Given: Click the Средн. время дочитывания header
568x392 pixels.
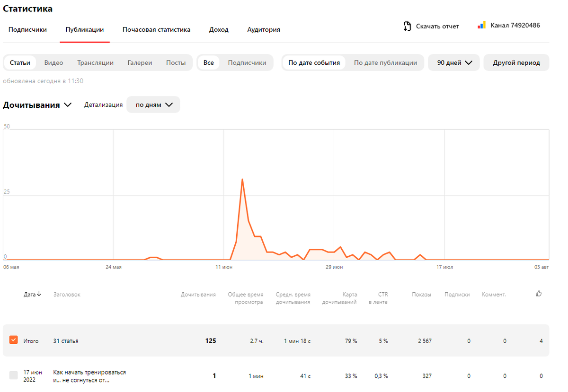Looking at the screenshot, I should coord(293,298).
